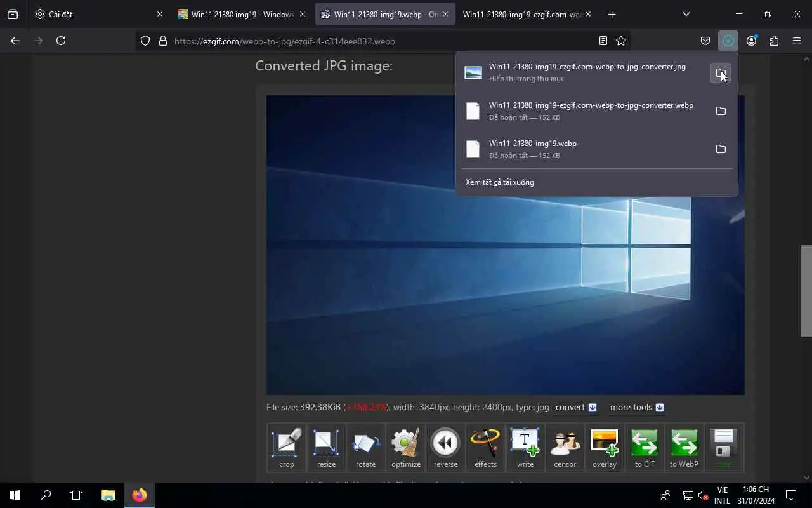The width and height of the screenshot is (812, 508).
Task: Close the Cài đặt tab
Action: (x=159, y=14)
